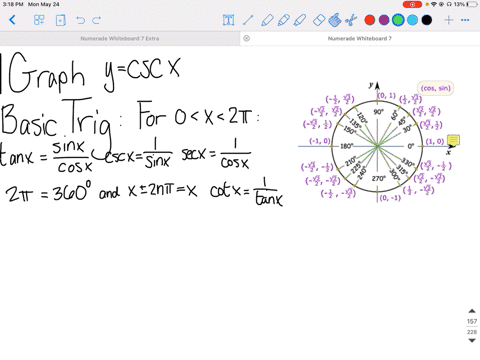The width and height of the screenshot is (480, 360).
Task: Tap the 270° label on unit circle
Action: pyautogui.click(x=378, y=179)
